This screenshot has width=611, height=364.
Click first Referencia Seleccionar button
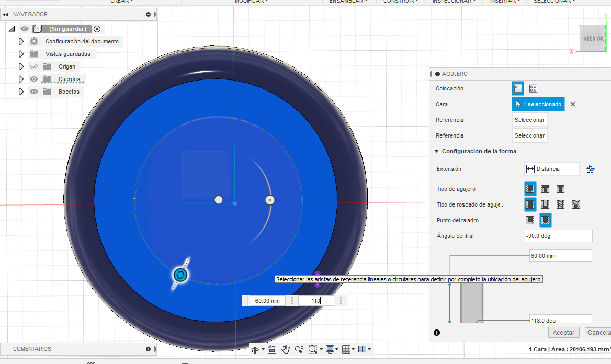[x=529, y=120]
